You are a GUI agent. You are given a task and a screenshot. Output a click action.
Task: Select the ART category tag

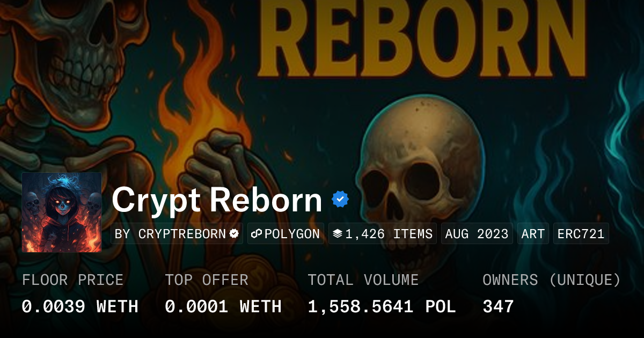pyautogui.click(x=533, y=234)
